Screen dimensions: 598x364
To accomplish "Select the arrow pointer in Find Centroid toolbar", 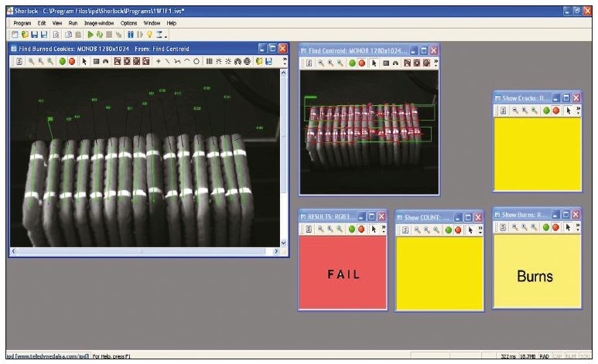I will (x=374, y=63).
